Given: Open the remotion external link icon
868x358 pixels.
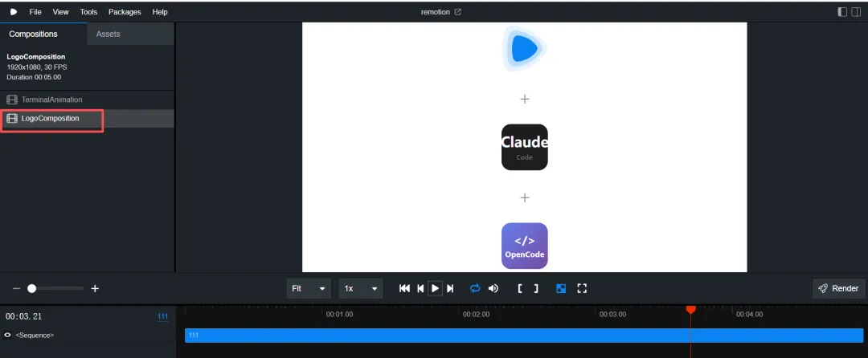Looking at the screenshot, I should tap(458, 11).
